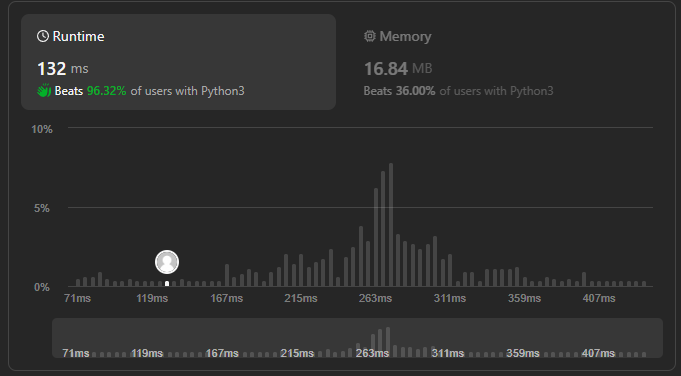This screenshot has height=376, width=681.
Task: Click the 311ms label on main axis
Action: pyautogui.click(x=450, y=298)
